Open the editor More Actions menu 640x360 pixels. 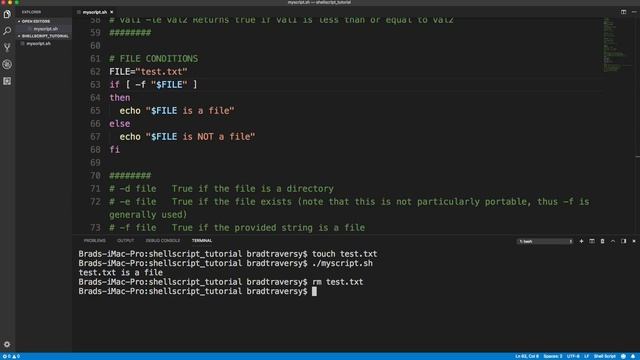coord(634,12)
